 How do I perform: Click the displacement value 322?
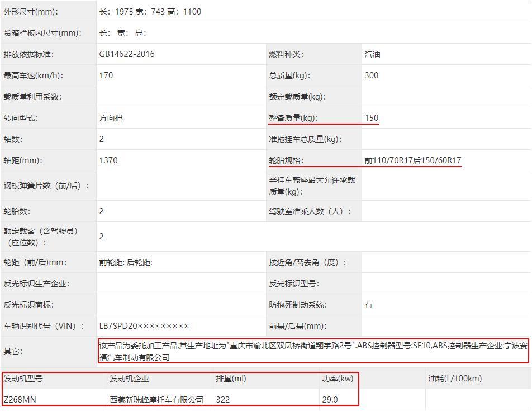(223, 400)
